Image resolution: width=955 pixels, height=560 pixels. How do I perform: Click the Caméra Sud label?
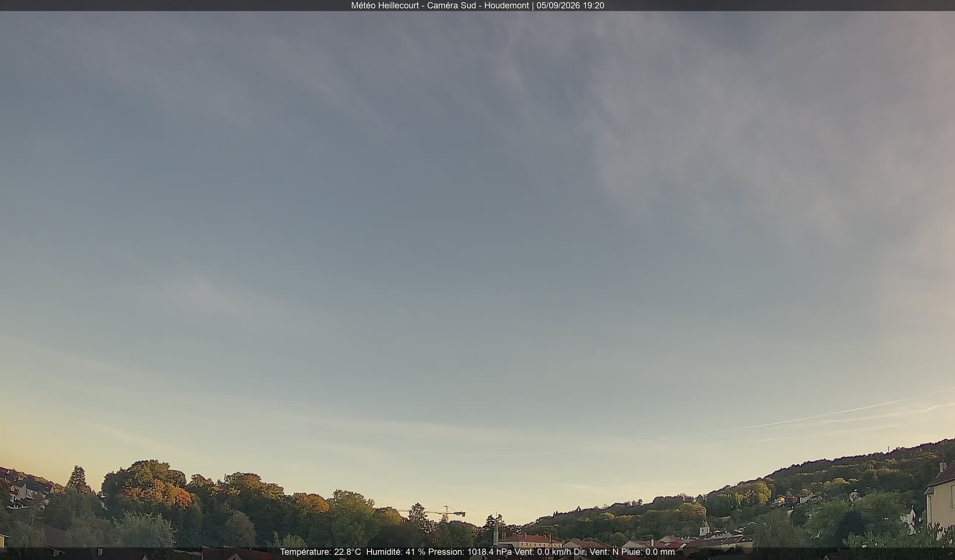click(x=451, y=6)
